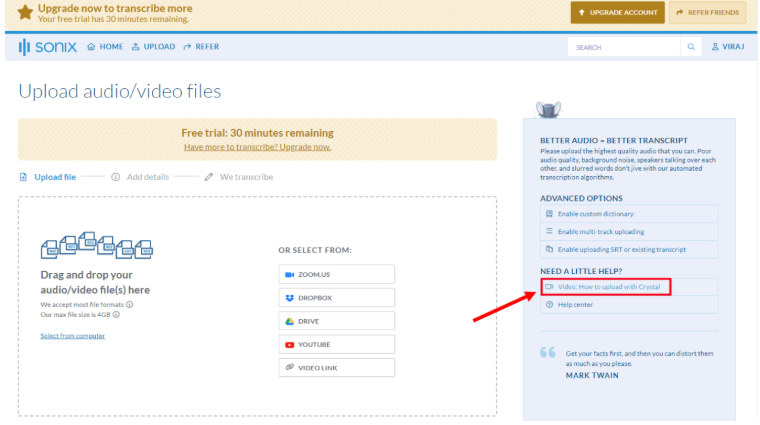This screenshot has height=425, width=760.
Task: Click the search magnifier icon
Action: tap(691, 47)
